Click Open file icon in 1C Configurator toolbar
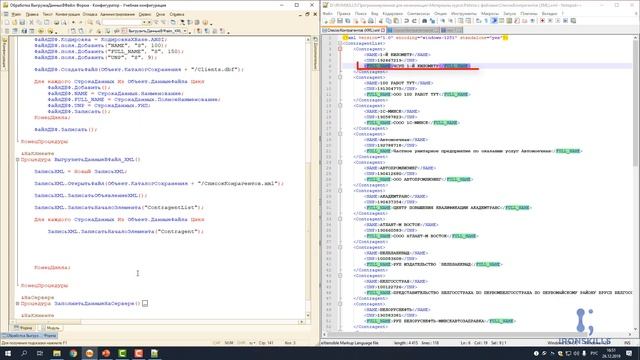The height and width of the screenshot is (360, 640). point(14,22)
